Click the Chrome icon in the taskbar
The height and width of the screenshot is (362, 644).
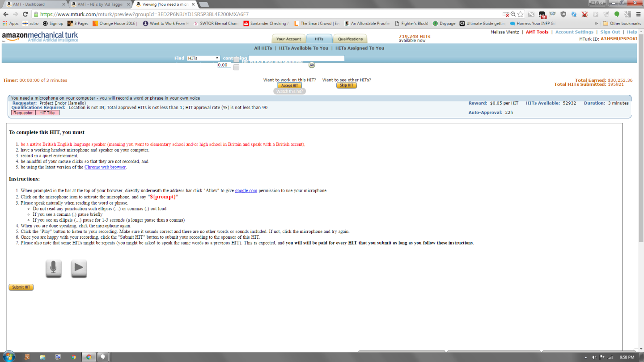pyautogui.click(x=89, y=357)
